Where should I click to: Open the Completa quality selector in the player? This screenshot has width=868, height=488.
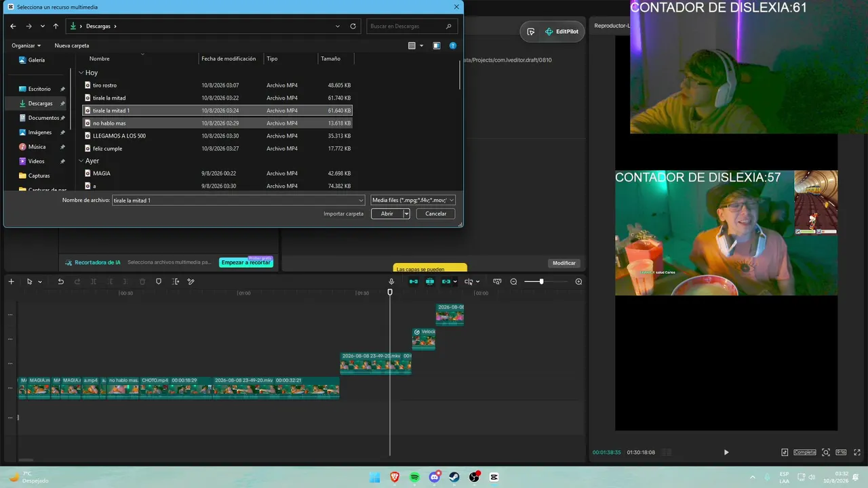(x=805, y=452)
